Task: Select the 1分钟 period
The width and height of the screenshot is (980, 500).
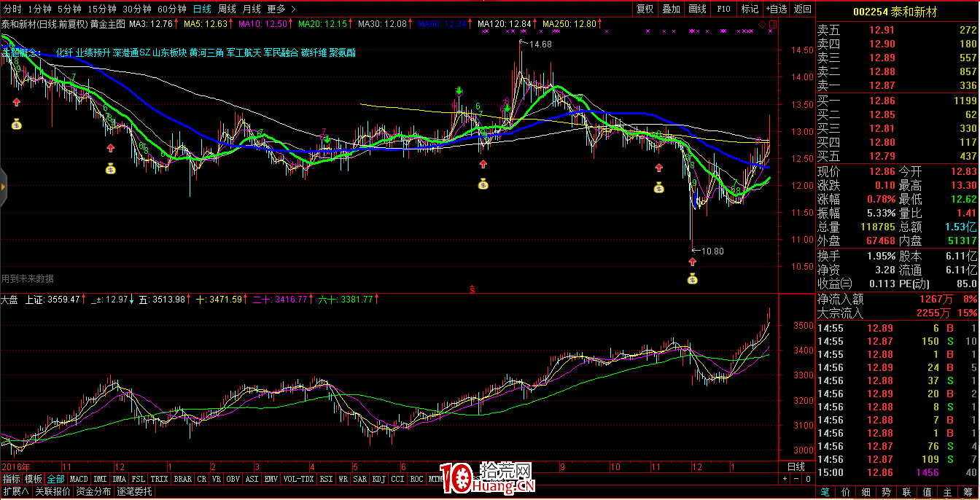Action: tap(39, 9)
